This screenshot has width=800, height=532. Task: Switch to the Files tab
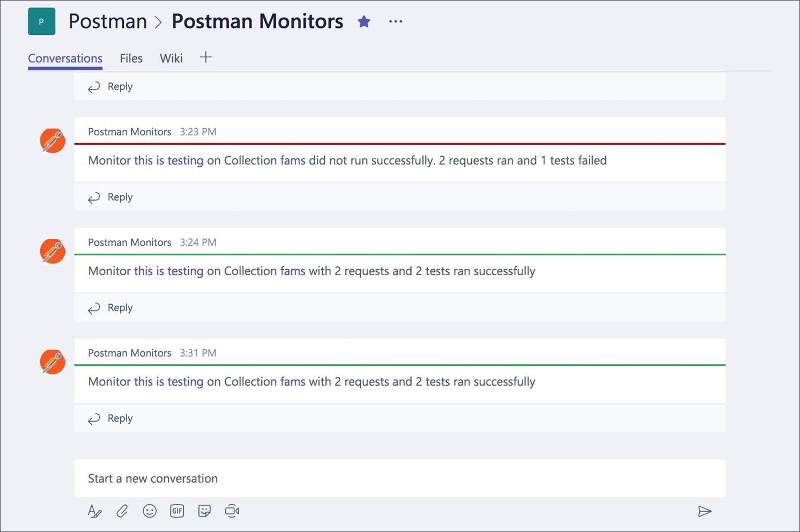click(x=131, y=58)
